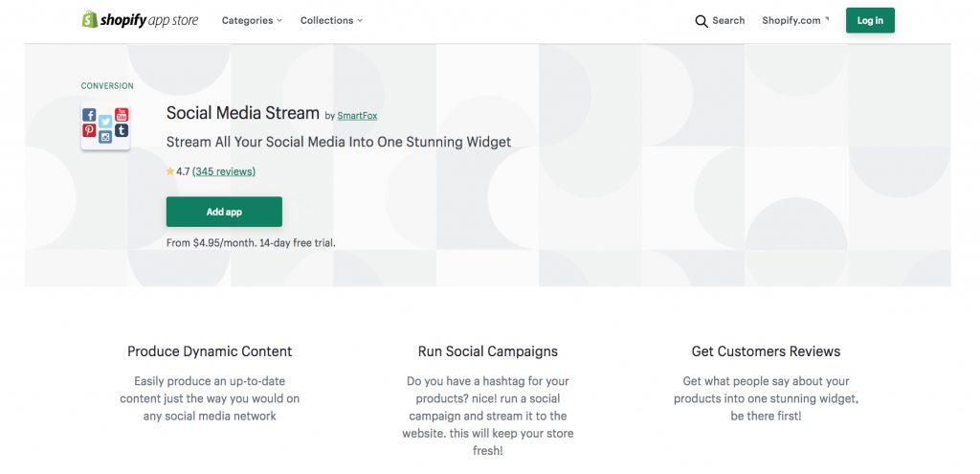Expand the Categories dropdown

click(x=252, y=21)
